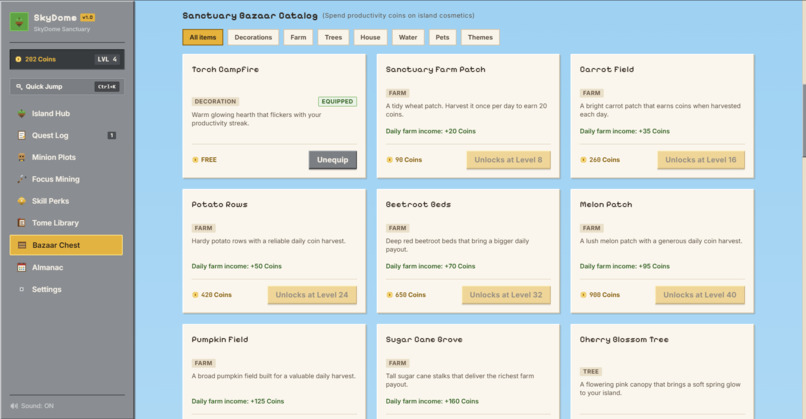806x419 pixels.
Task: Click the Quick Jump magnifier icon
Action: point(19,86)
